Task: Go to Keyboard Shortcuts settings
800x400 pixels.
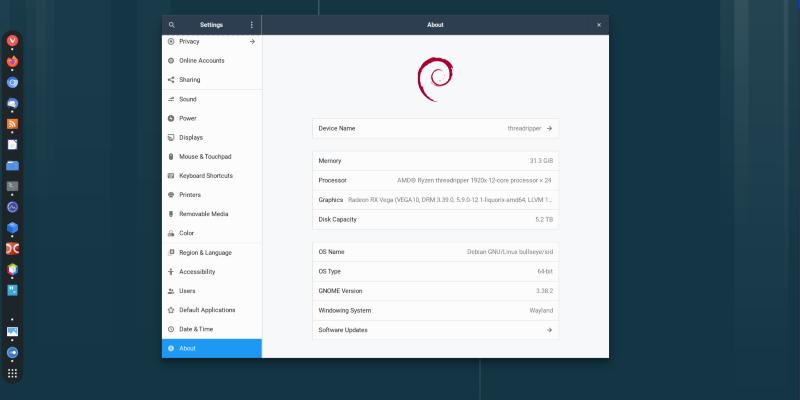Action: (206, 176)
